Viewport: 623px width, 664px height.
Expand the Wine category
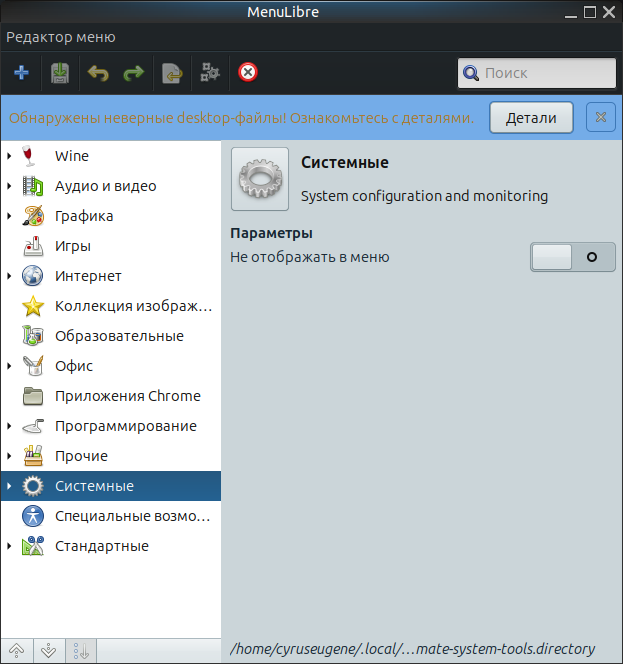click(9, 156)
